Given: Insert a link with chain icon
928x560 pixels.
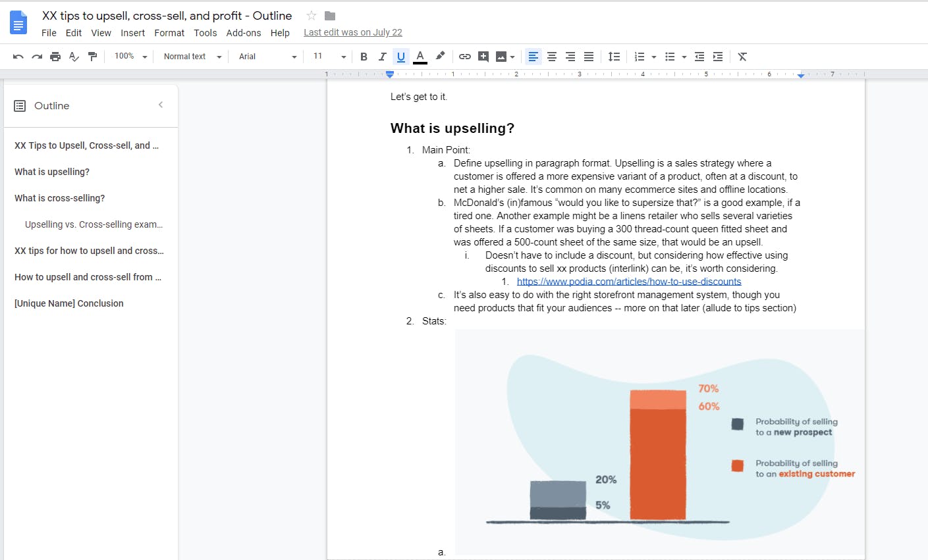Looking at the screenshot, I should (x=465, y=57).
